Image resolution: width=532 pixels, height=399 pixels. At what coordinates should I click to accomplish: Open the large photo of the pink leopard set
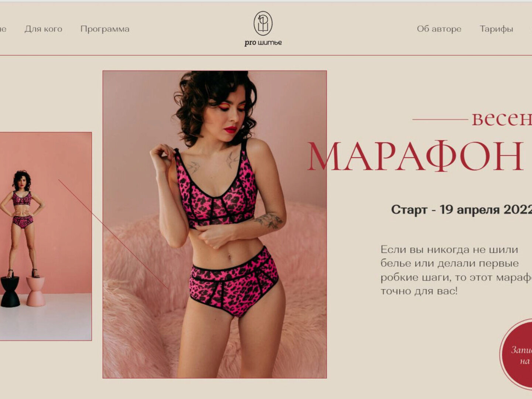coord(215,224)
